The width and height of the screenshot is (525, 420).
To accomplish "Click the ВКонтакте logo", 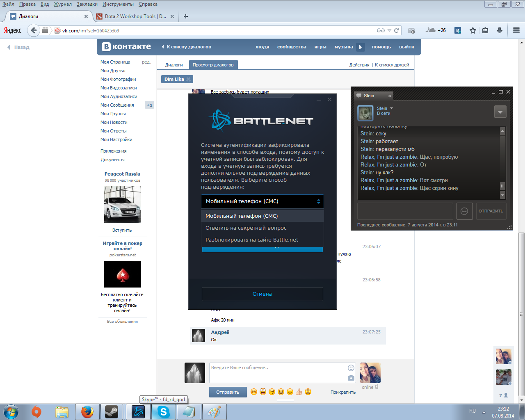I will click(126, 47).
